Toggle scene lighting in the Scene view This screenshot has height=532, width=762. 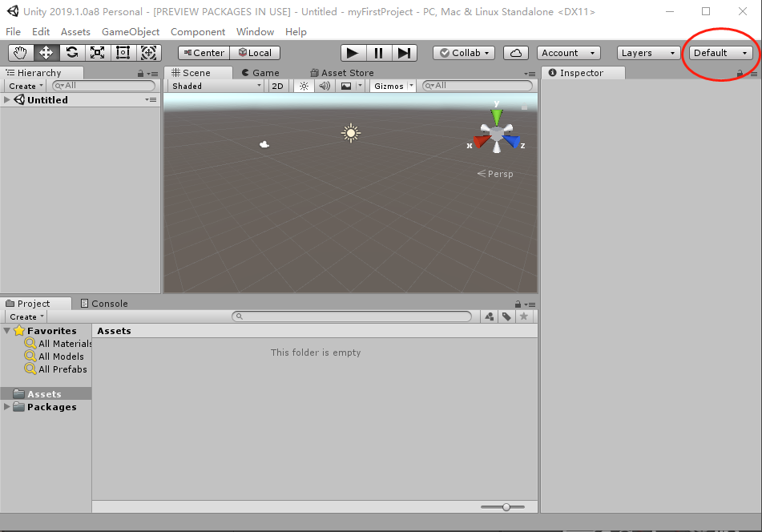[x=304, y=85]
